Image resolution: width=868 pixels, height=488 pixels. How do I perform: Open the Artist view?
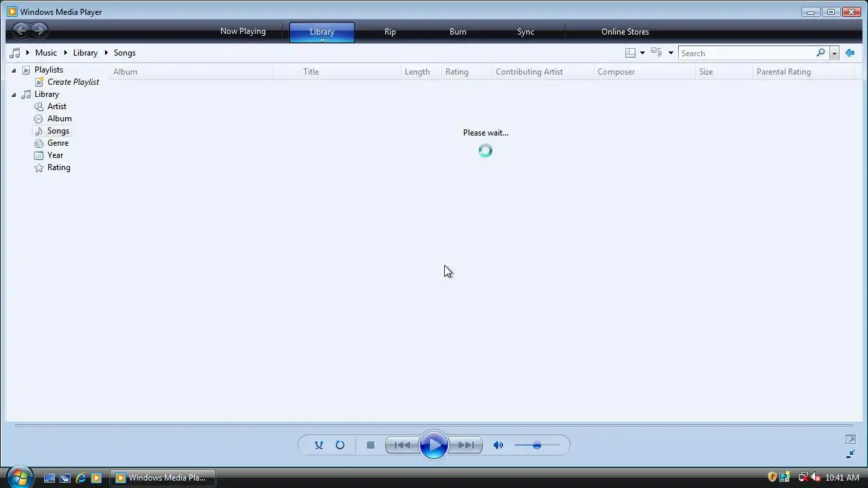tap(57, 106)
